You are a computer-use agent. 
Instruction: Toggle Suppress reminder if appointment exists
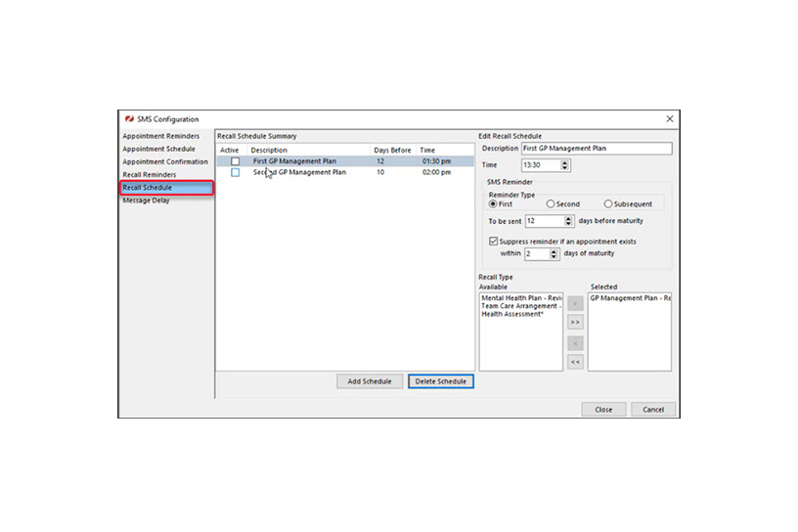point(494,242)
